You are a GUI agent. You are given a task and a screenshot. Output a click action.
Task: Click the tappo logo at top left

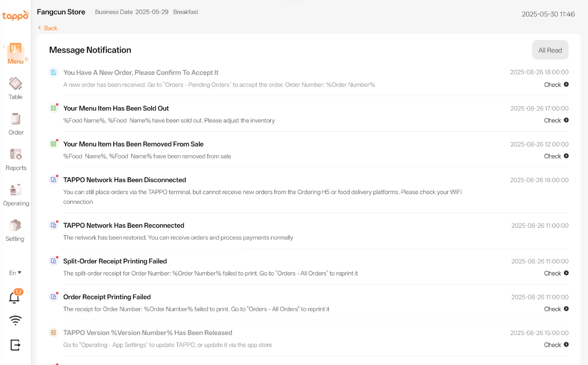pyautogui.click(x=15, y=16)
